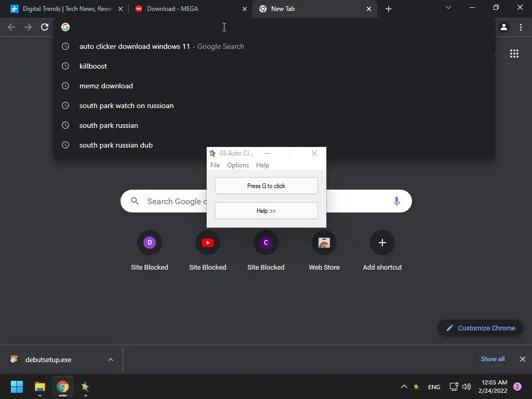Open the purple D shortcut tile

[x=150, y=243]
